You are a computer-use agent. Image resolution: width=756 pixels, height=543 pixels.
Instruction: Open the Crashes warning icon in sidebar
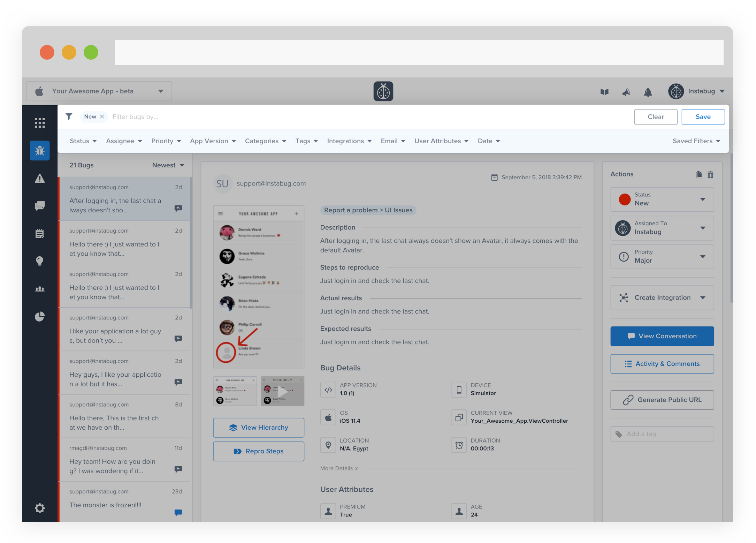tap(40, 179)
